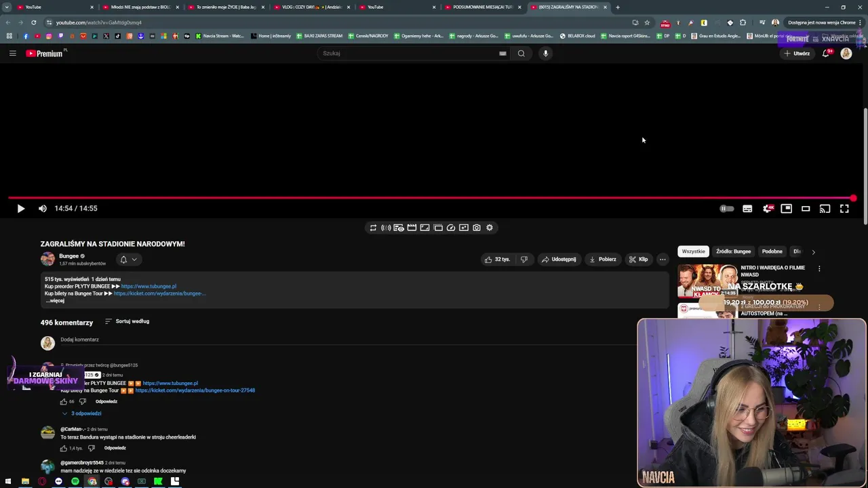868x488 pixels.
Task: Like CarMan comment with 1,4 tys.
Action: pyautogui.click(x=64, y=449)
